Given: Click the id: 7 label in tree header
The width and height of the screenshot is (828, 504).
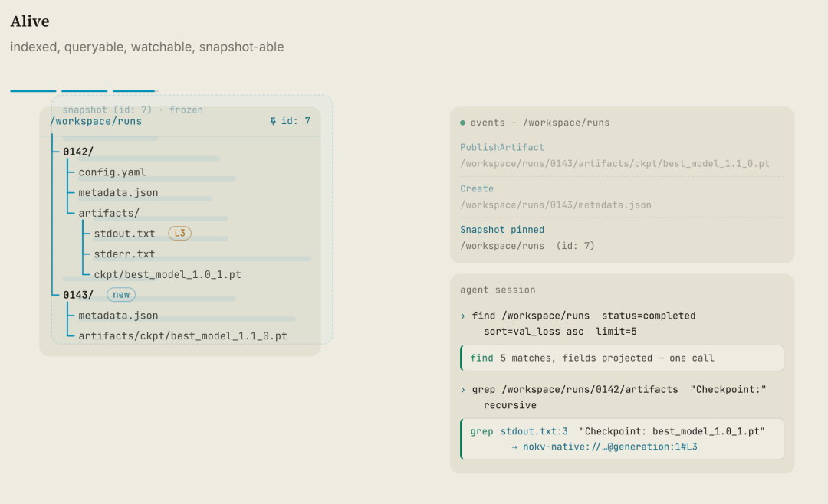Looking at the screenshot, I should [296, 121].
